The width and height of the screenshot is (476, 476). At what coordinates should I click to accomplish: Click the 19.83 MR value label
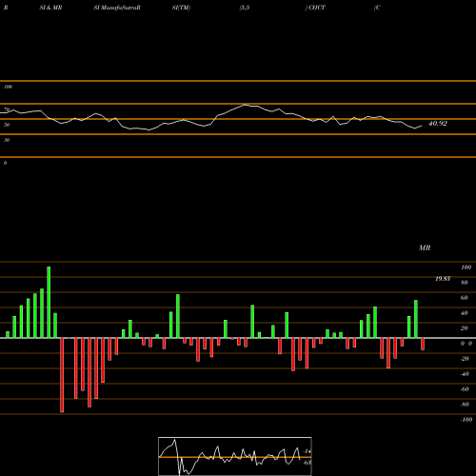click(x=443, y=279)
